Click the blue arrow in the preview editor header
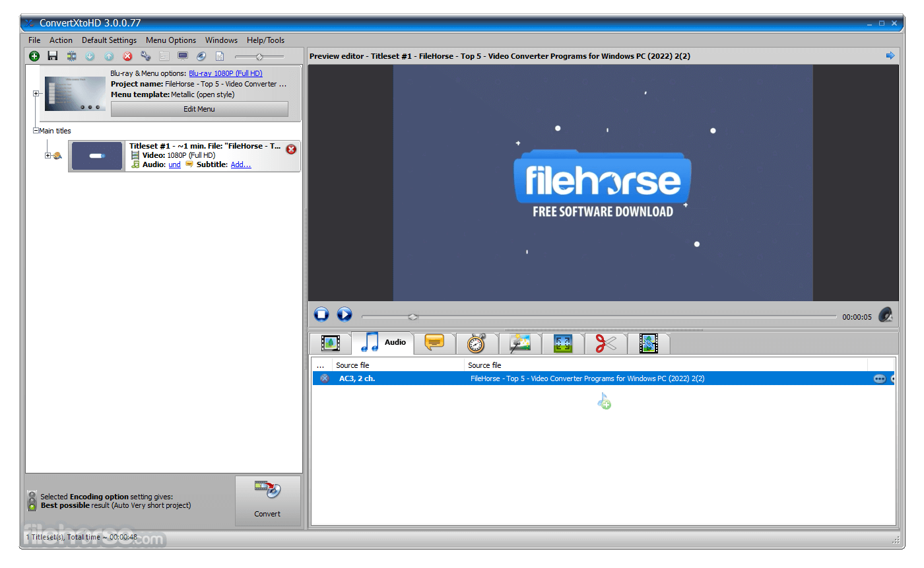Viewport: 924px width, 568px height. pos(890,55)
